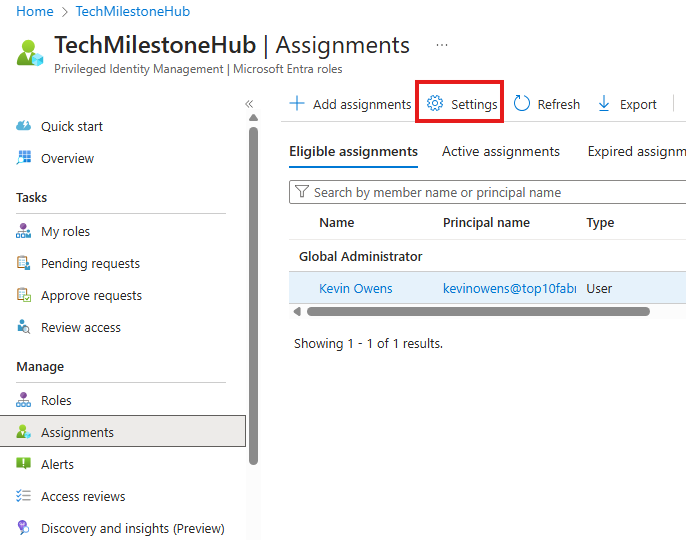The height and width of the screenshot is (540, 686).
Task: Click the Approve requests icon
Action: (24, 295)
